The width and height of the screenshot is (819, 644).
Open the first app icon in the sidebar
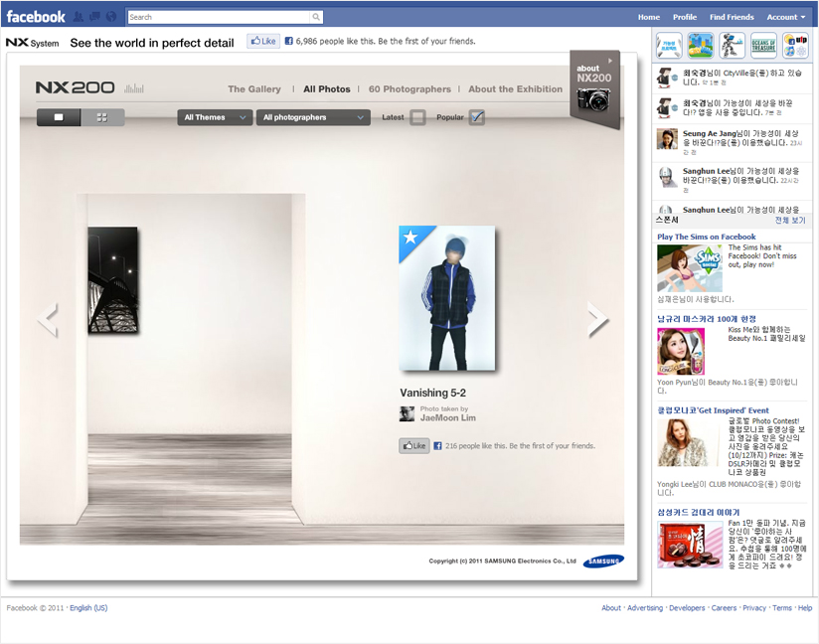(669, 45)
